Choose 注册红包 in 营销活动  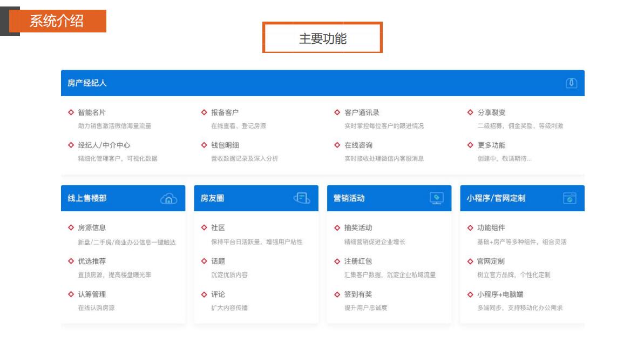point(358,262)
